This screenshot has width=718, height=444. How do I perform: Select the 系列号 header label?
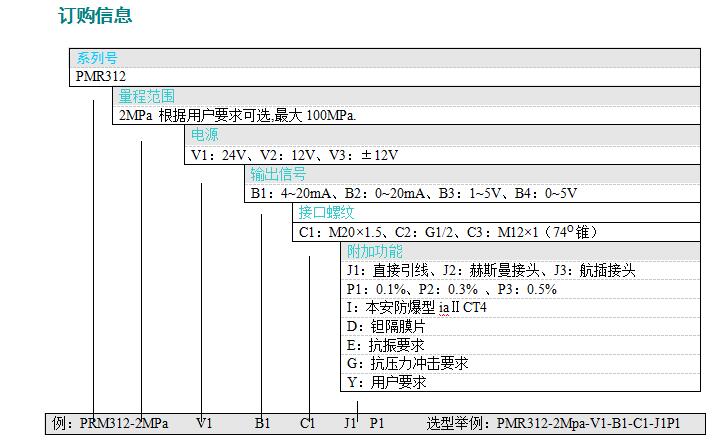[97, 58]
